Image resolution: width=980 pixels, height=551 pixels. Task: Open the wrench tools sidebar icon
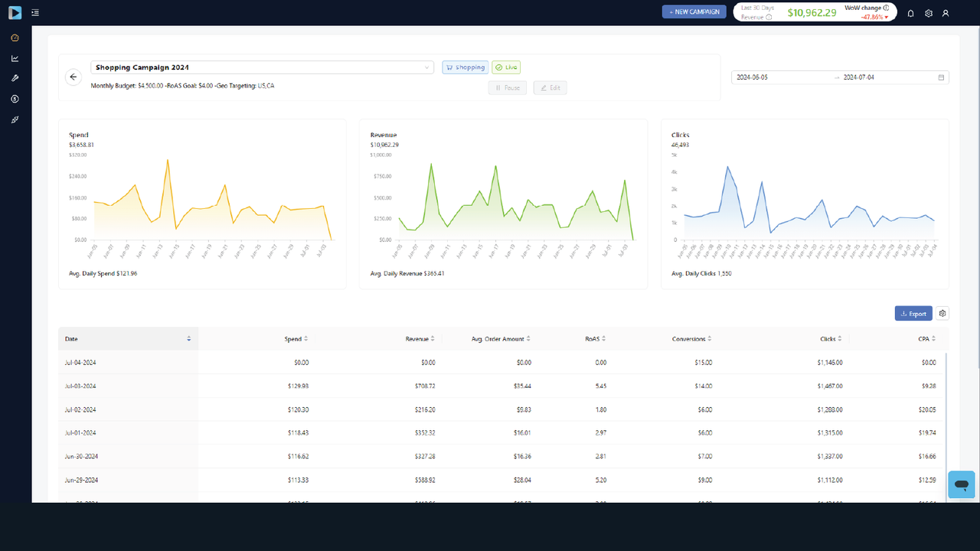15,79
